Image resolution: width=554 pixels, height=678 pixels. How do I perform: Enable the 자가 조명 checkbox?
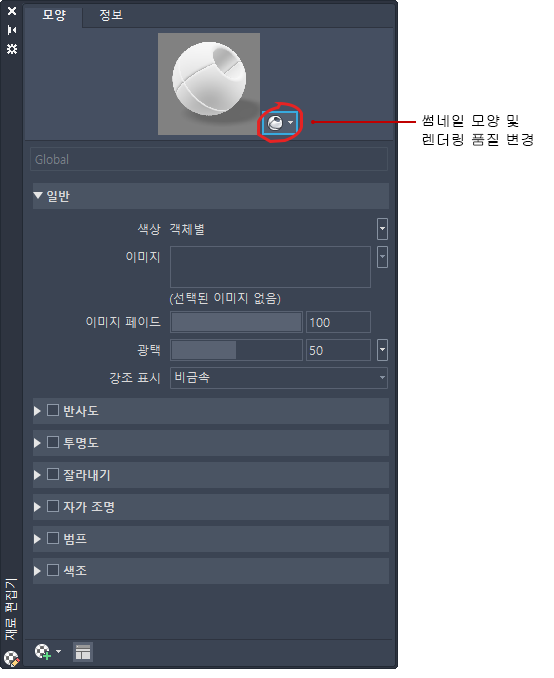pyautogui.click(x=53, y=506)
